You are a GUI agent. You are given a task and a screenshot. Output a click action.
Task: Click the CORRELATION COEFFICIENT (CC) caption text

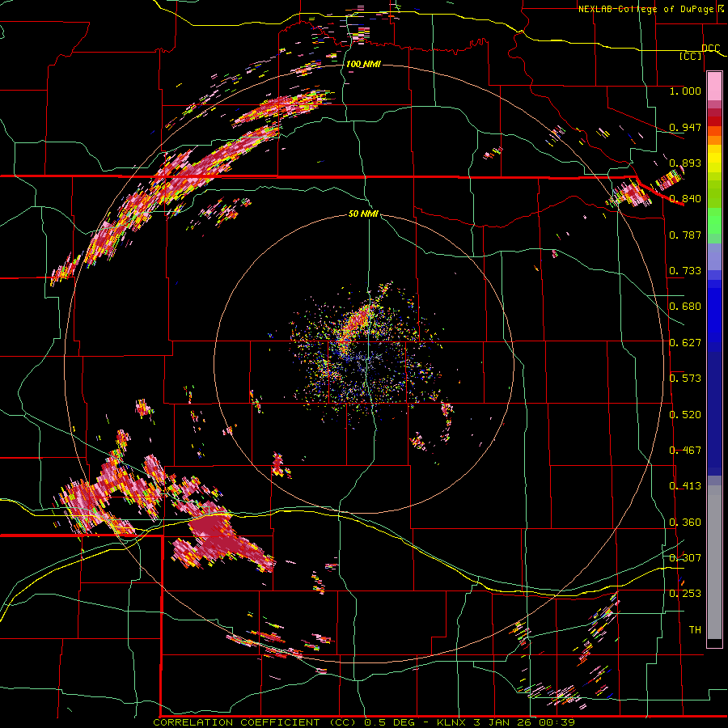[x=256, y=722]
